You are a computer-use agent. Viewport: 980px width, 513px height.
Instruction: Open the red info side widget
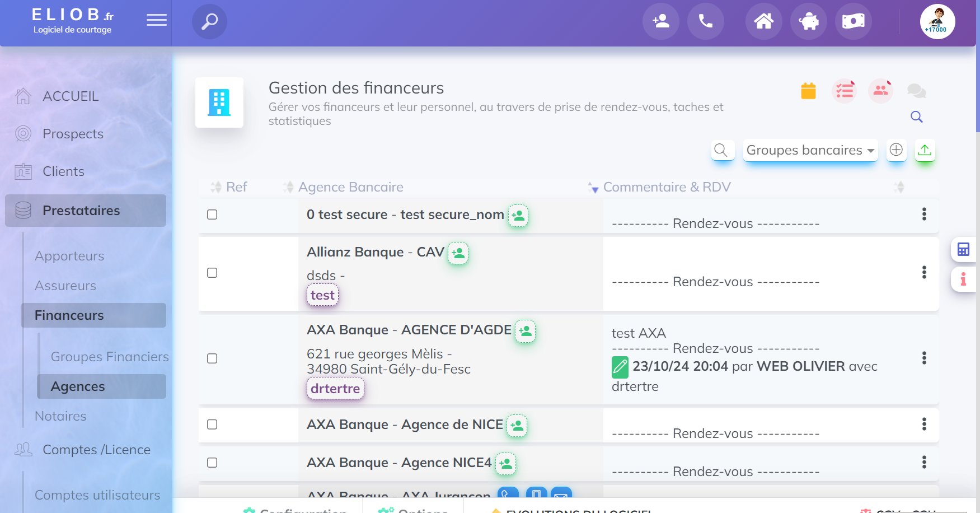point(963,279)
